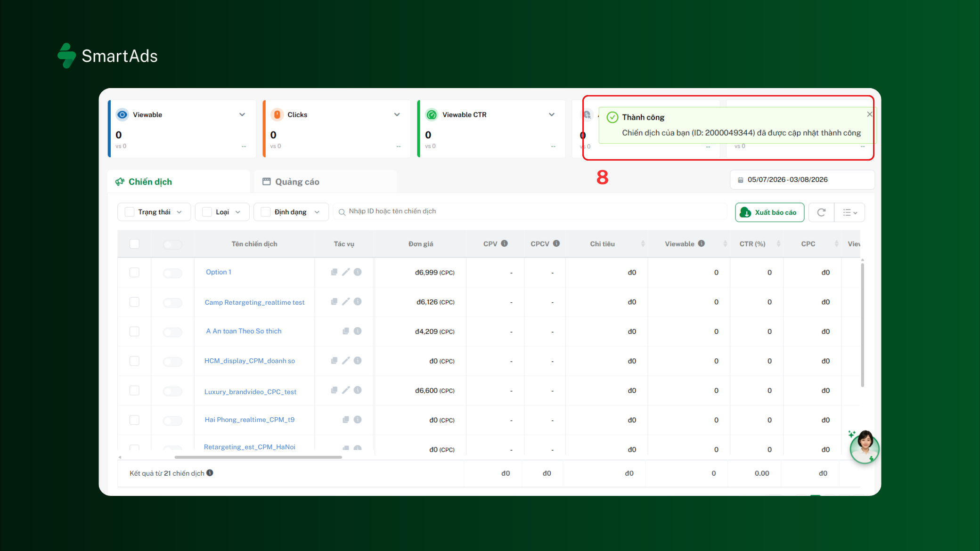
Task: Edit HCM_display_CPM_doanh so campaign
Action: (x=346, y=361)
